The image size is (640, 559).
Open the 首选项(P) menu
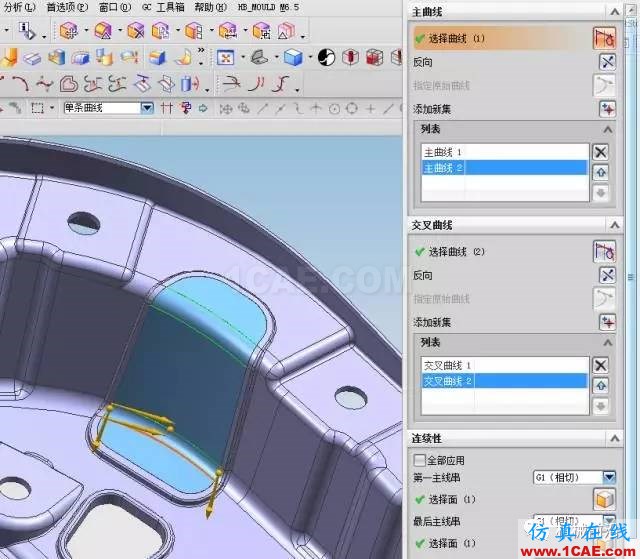click(67, 7)
